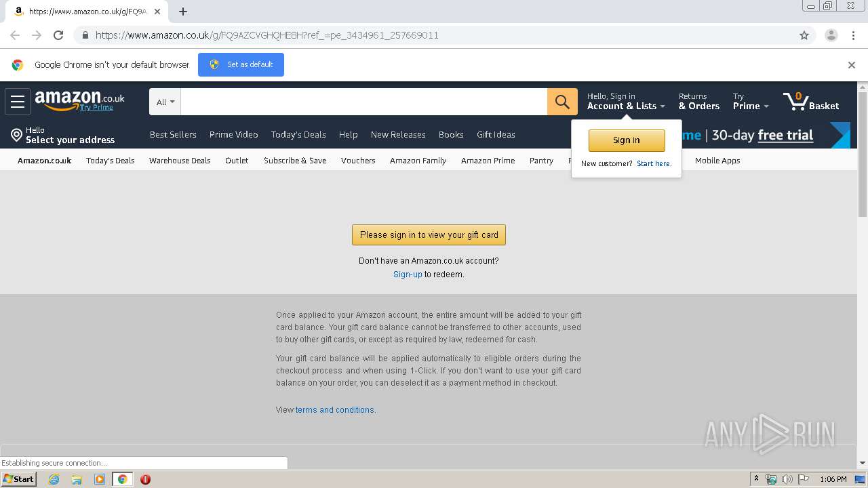Go forward in browser history
The width and height of the screenshot is (868, 488).
click(x=37, y=35)
